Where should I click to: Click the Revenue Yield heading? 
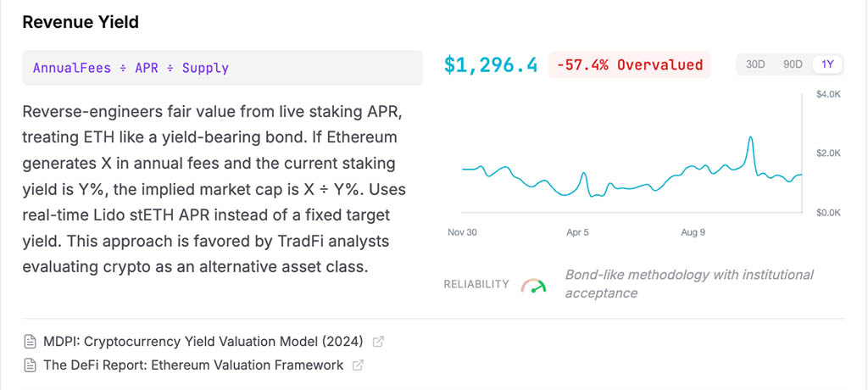click(x=81, y=23)
